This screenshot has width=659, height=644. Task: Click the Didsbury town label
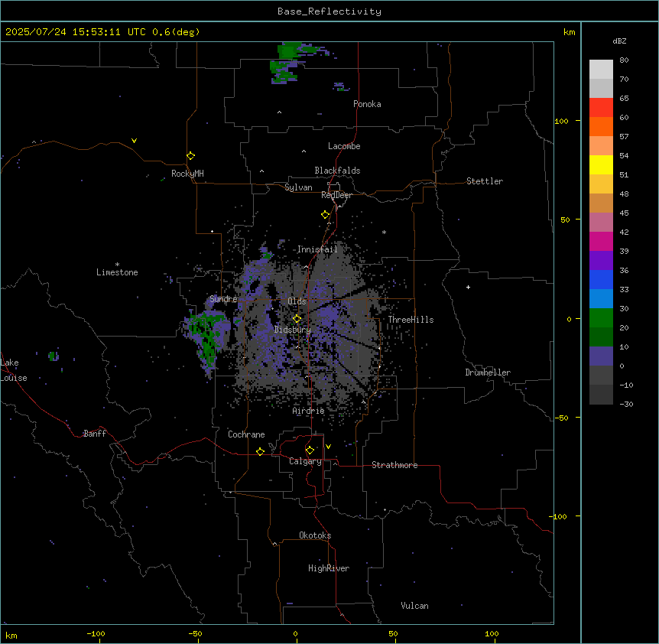293,330
